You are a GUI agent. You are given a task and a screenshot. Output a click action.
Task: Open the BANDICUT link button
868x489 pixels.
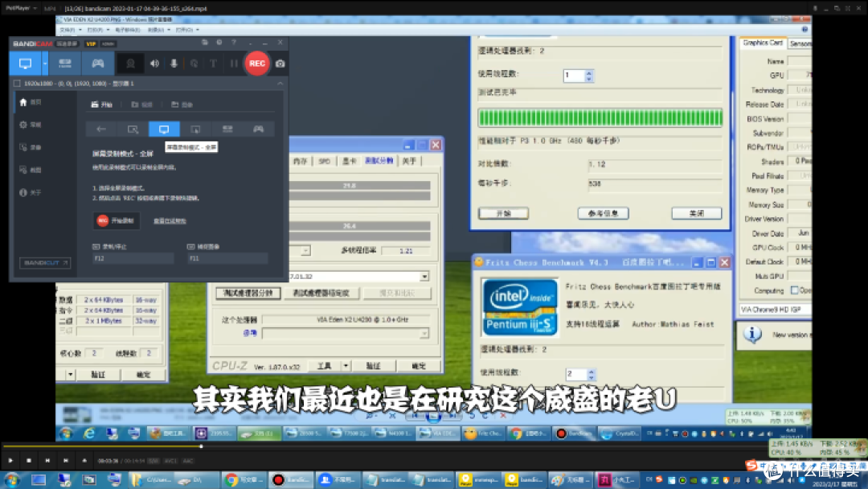coord(45,262)
